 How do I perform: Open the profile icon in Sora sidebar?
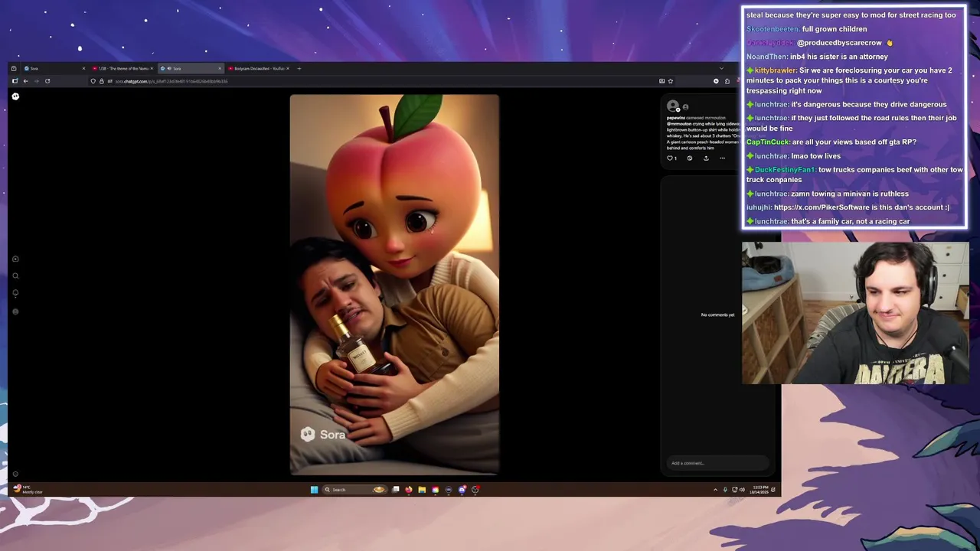[15, 311]
